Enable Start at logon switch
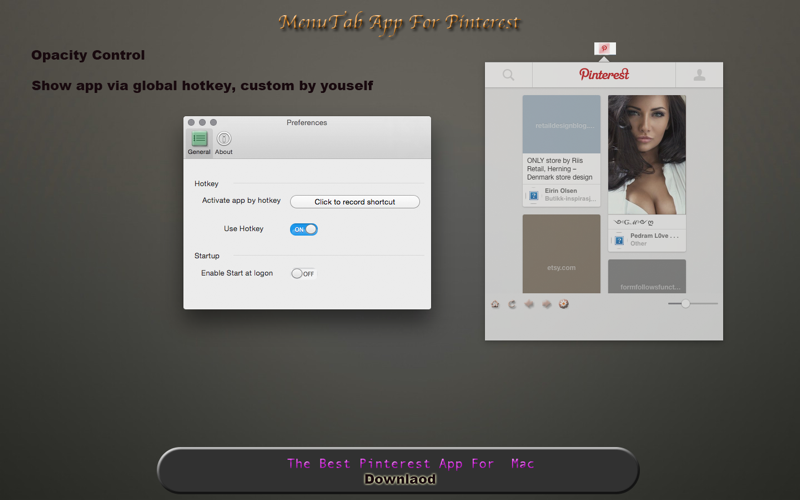The image size is (800, 500). (304, 273)
